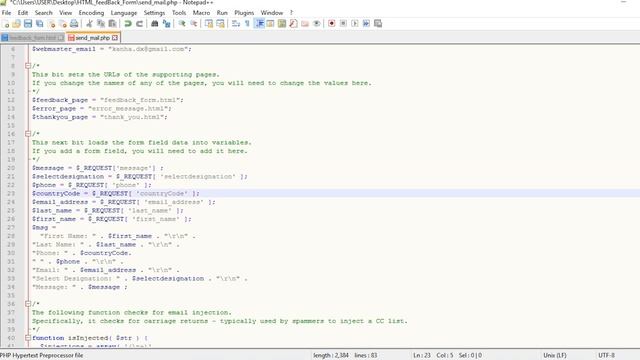Stop macro recording from the toolbar

click(343, 24)
